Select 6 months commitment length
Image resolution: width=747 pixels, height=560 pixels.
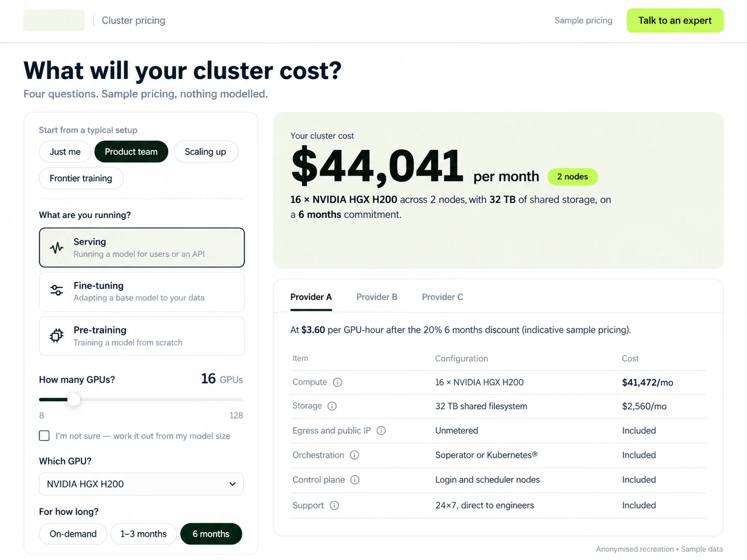point(211,534)
